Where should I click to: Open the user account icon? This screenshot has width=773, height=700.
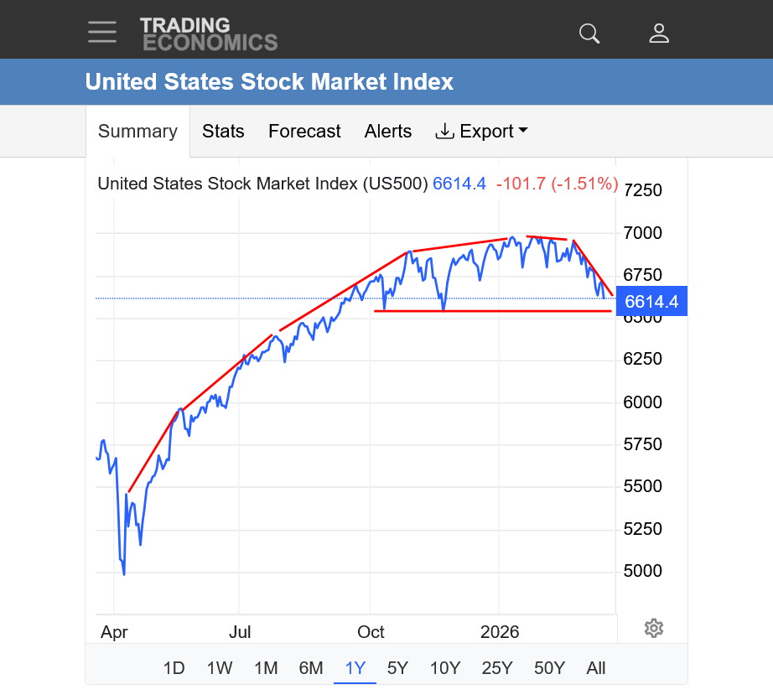tap(659, 34)
